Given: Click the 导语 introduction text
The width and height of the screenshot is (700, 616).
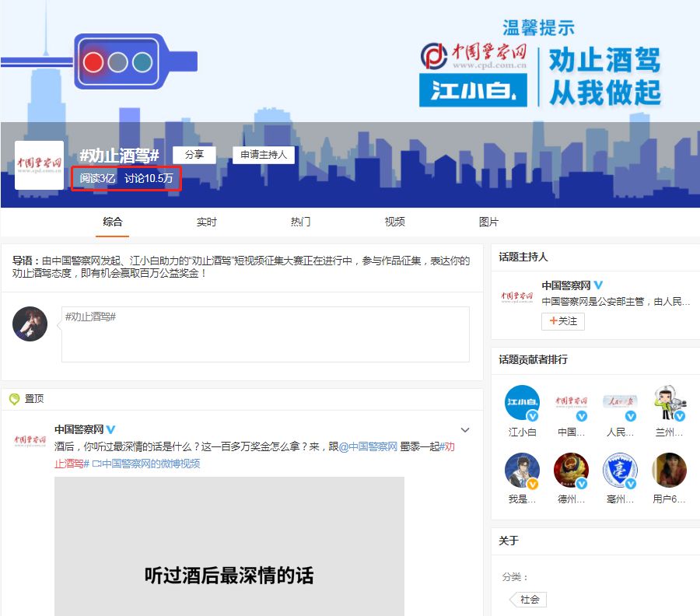Looking at the screenshot, I should tap(241, 267).
